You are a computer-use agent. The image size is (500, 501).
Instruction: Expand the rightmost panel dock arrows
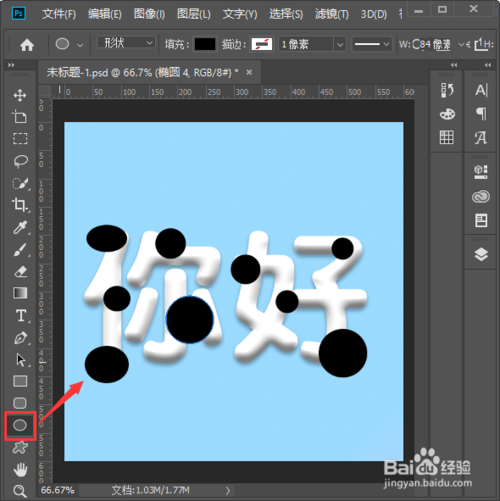click(x=488, y=65)
